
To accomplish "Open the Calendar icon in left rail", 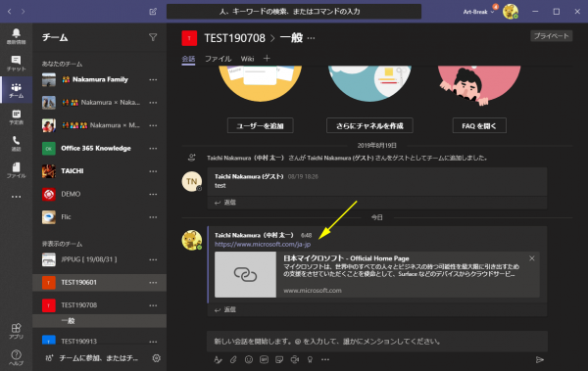I will pos(16,116).
